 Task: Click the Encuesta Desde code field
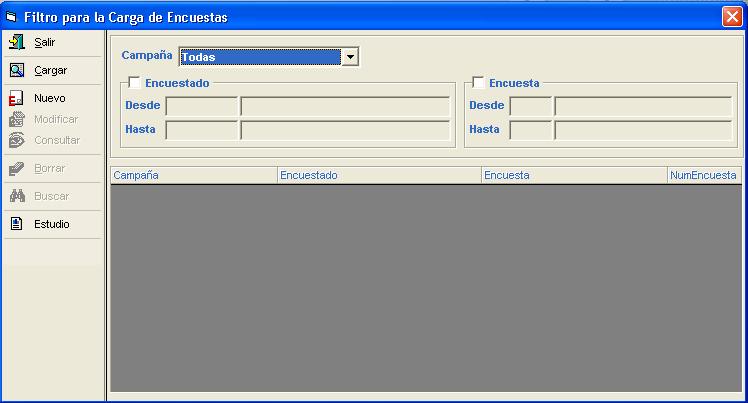pyautogui.click(x=530, y=106)
